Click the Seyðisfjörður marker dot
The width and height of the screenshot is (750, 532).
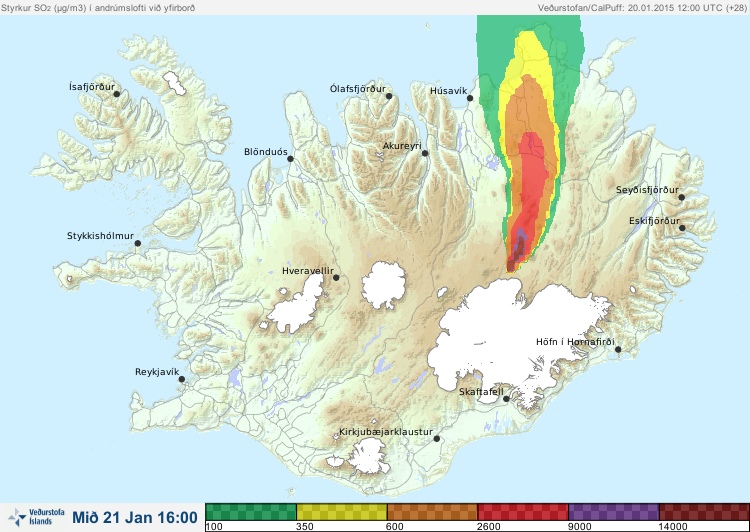pos(682,197)
